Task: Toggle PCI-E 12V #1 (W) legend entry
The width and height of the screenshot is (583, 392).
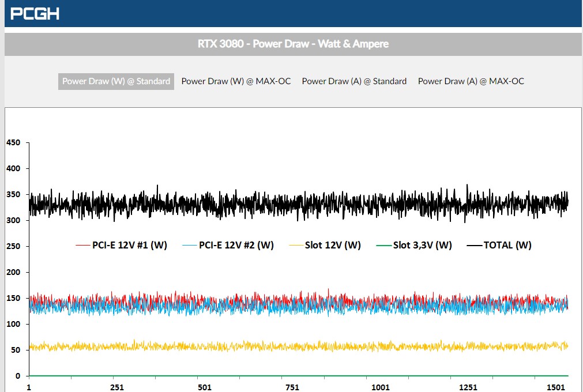Action: pyautogui.click(x=121, y=245)
